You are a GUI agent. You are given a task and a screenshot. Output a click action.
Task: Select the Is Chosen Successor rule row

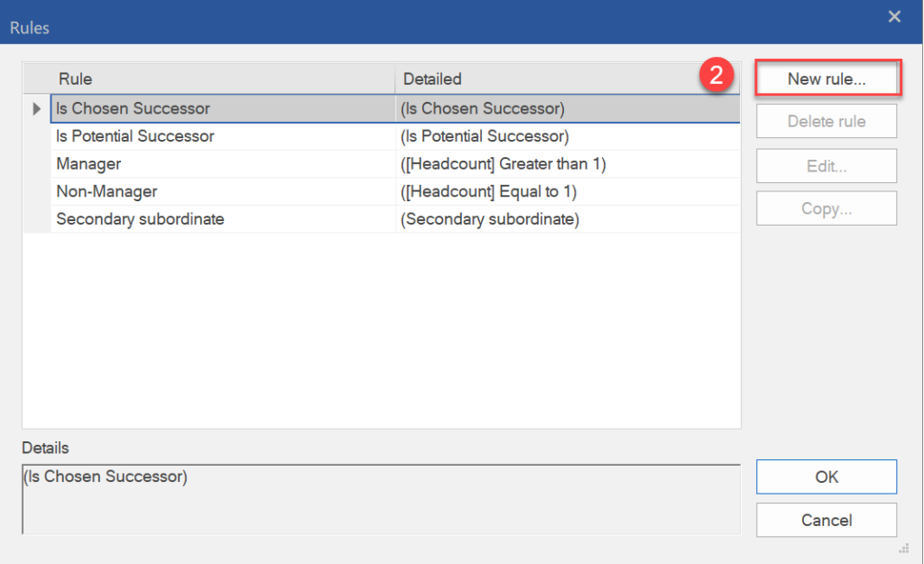coord(395,108)
